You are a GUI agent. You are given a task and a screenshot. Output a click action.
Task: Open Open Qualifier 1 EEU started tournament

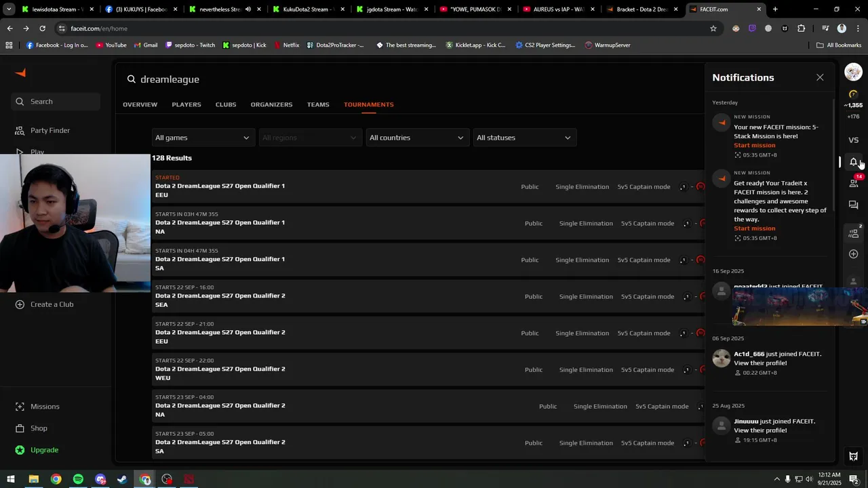429,186
